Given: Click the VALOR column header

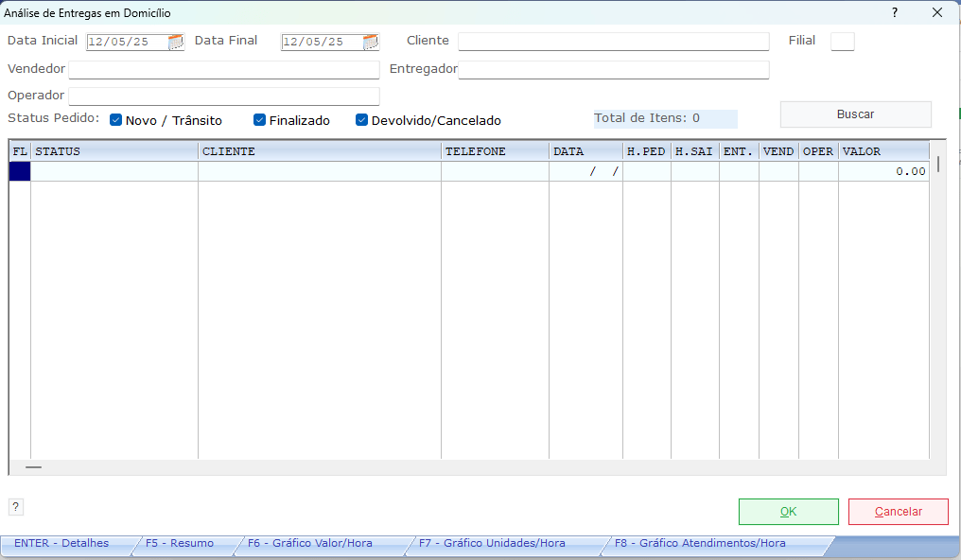Looking at the screenshot, I should point(882,151).
